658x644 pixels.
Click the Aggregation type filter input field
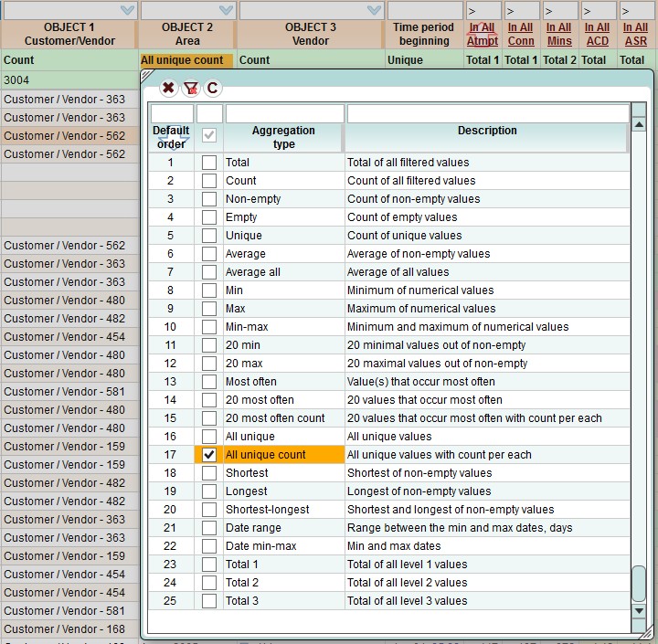(284, 113)
